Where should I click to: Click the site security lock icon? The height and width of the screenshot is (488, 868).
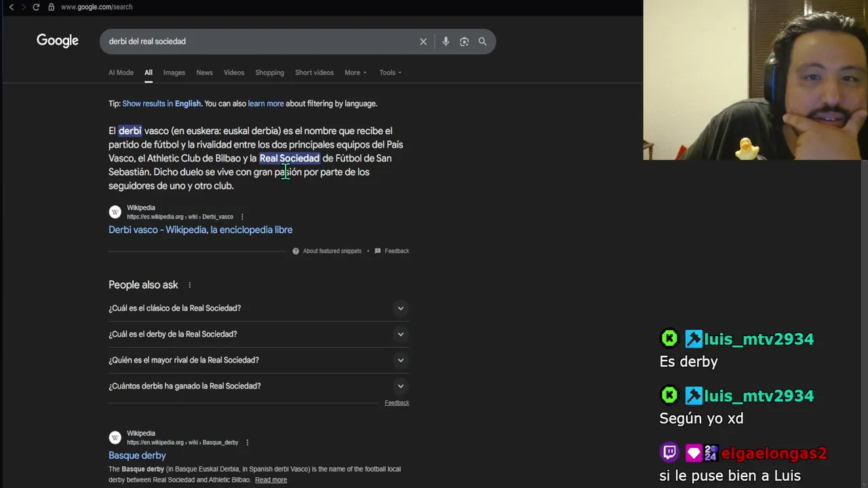[51, 7]
